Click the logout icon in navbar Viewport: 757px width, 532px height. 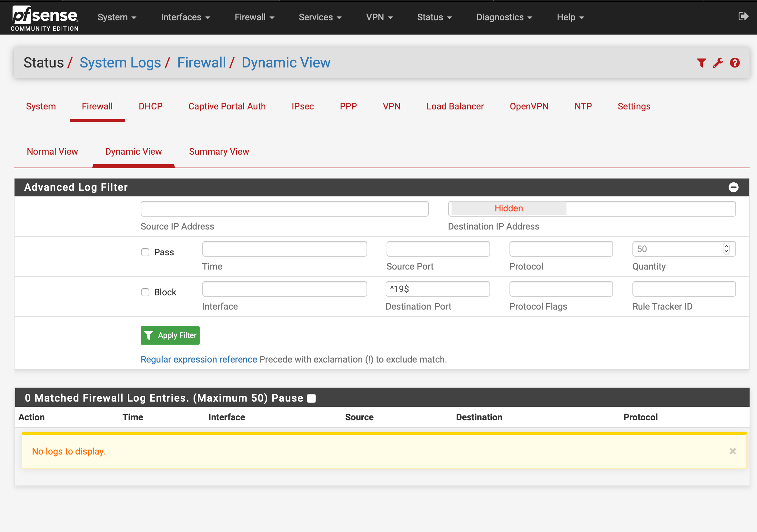(743, 16)
